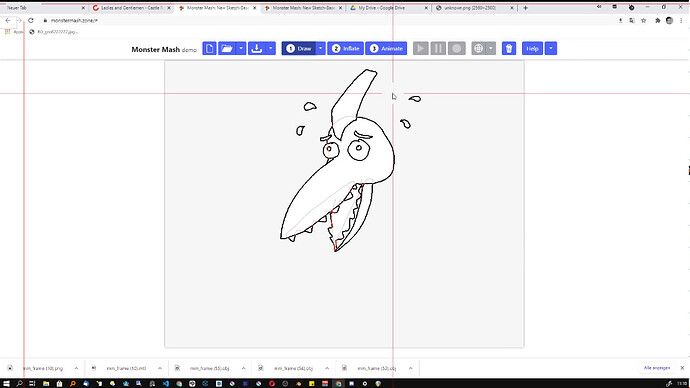Click on the Monster Mash drawing canvas

344,204
